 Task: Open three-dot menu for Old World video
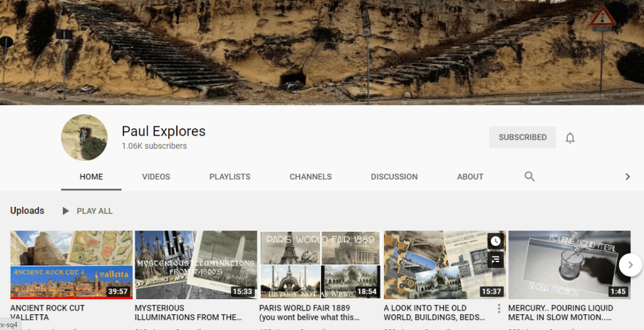tap(499, 309)
